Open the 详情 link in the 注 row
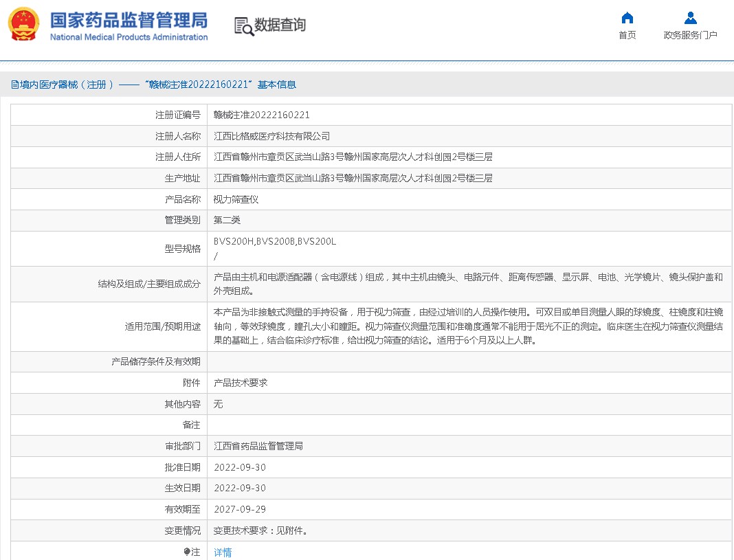The image size is (734, 560). coord(223,552)
